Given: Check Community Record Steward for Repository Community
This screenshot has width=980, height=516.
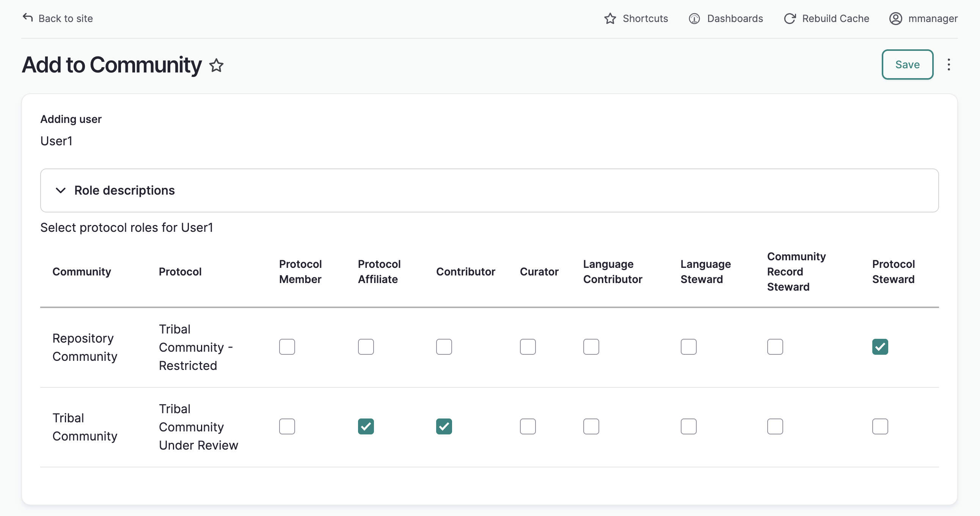Looking at the screenshot, I should point(775,347).
